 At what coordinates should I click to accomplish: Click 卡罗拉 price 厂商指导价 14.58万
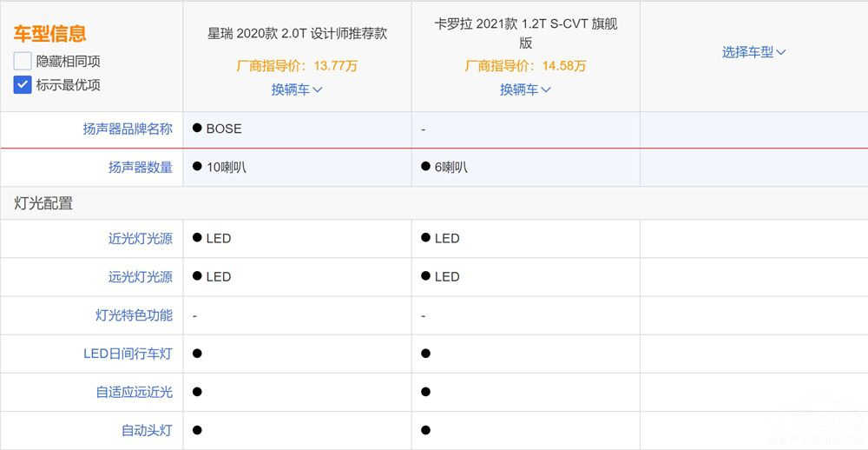point(525,65)
